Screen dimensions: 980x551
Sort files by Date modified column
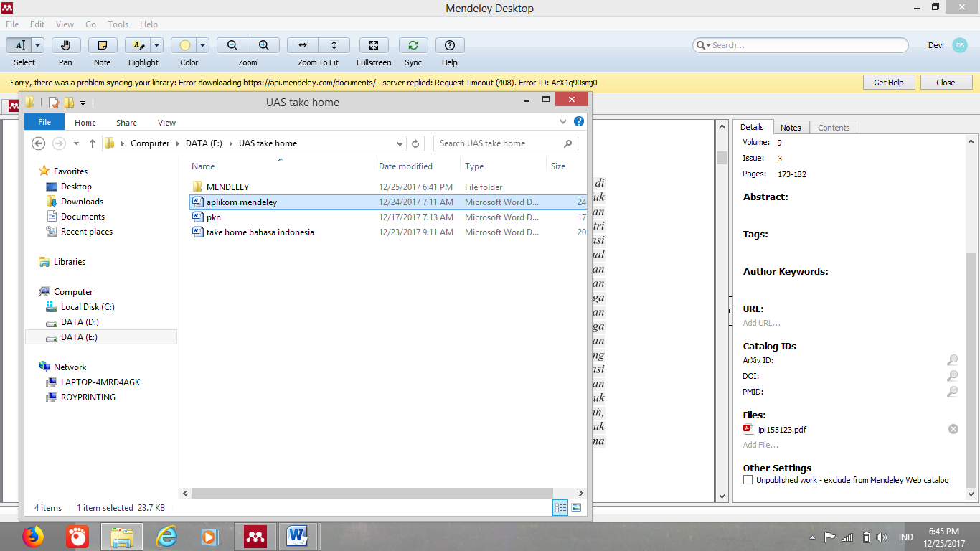pyautogui.click(x=405, y=166)
